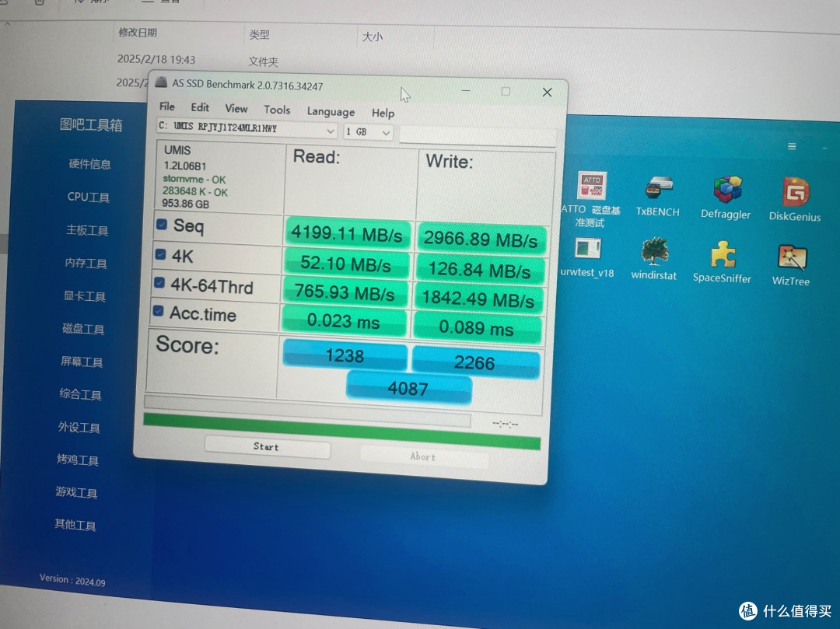This screenshot has height=629, width=840.
Task: Click the write score 2266
Action: tap(474, 363)
